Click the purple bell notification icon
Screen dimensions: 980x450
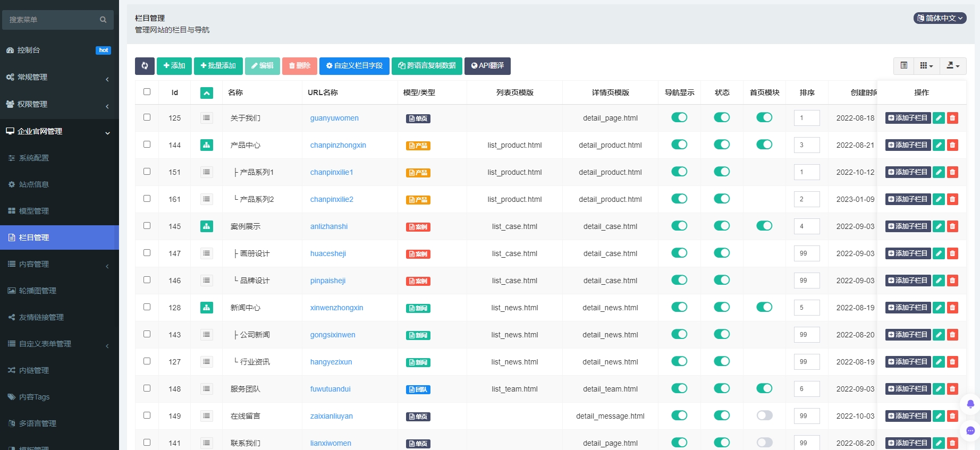click(x=970, y=404)
